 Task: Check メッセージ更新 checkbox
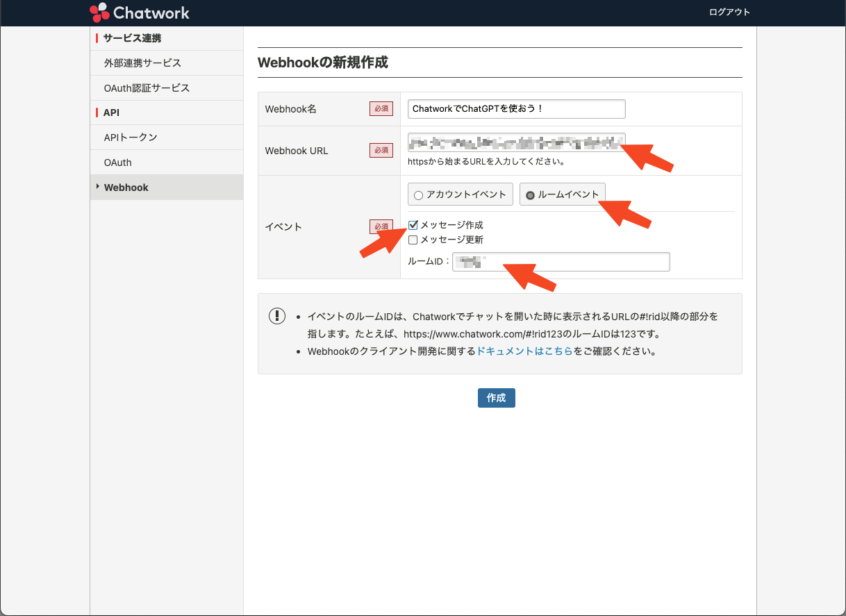[413, 240]
